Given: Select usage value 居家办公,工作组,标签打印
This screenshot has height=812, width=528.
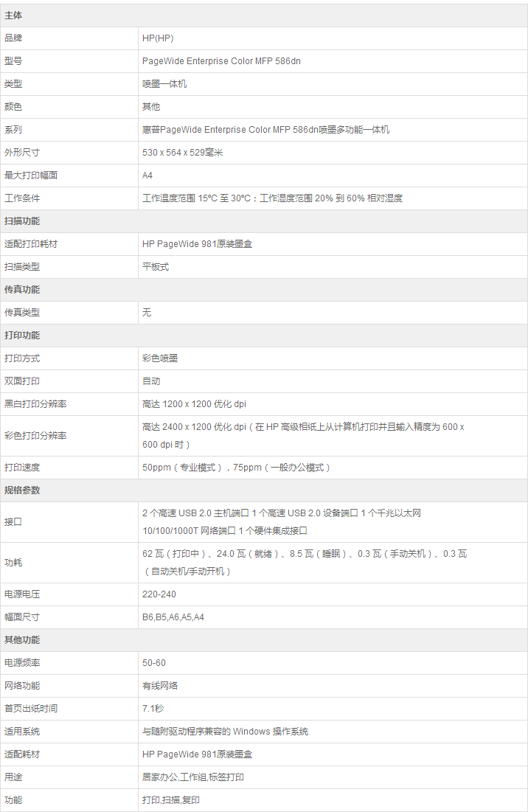Looking at the screenshot, I should [193, 777].
